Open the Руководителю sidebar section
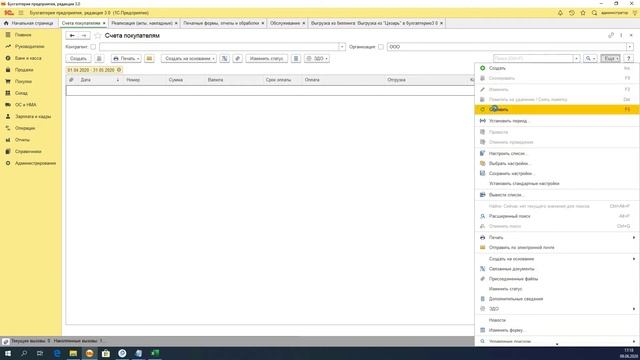Screen dimensions: 640x360 click(x=29, y=47)
